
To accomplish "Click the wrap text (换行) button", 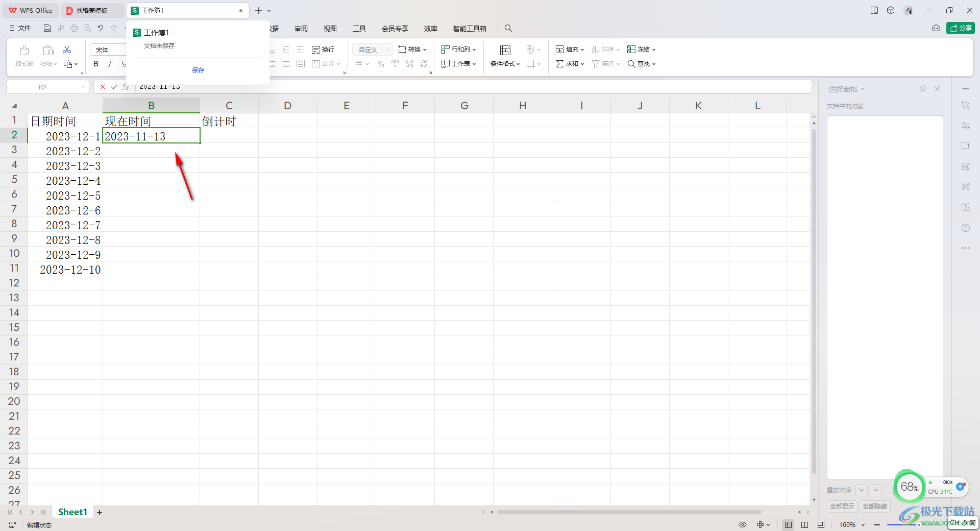I will [323, 50].
